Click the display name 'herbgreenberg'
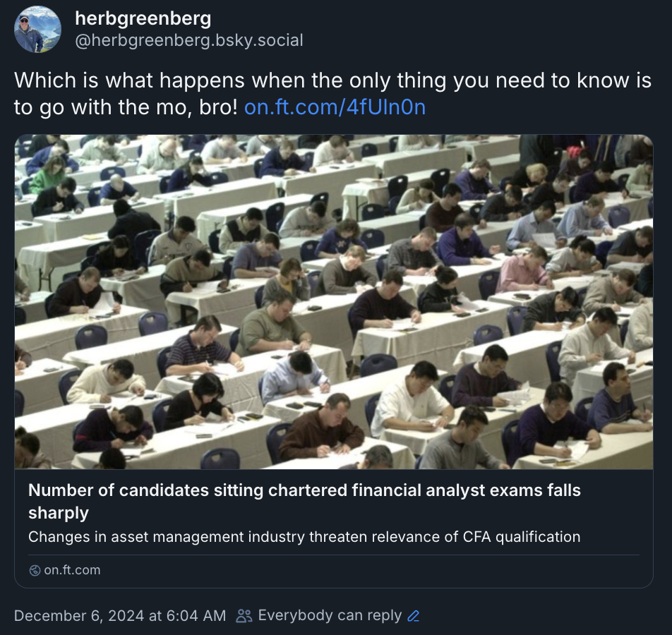 pyautogui.click(x=143, y=18)
